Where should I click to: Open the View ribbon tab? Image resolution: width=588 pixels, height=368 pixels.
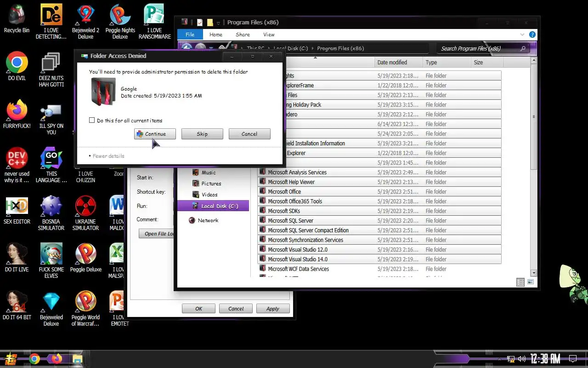pyautogui.click(x=269, y=34)
